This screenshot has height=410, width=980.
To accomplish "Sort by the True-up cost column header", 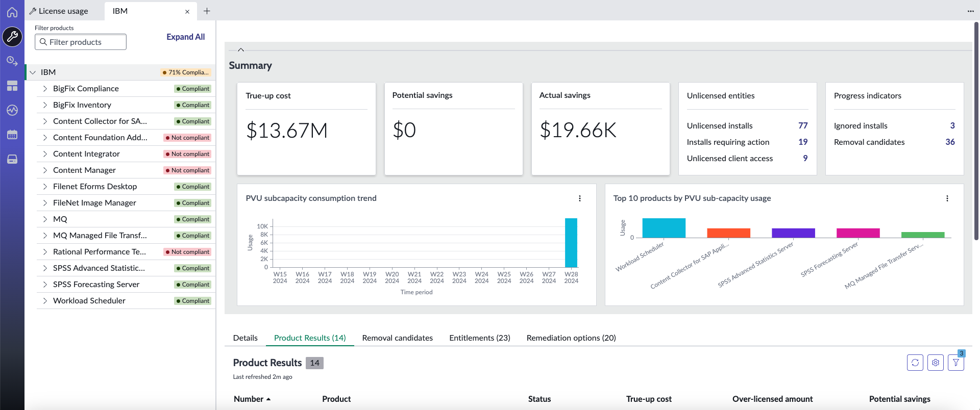I will tap(649, 399).
